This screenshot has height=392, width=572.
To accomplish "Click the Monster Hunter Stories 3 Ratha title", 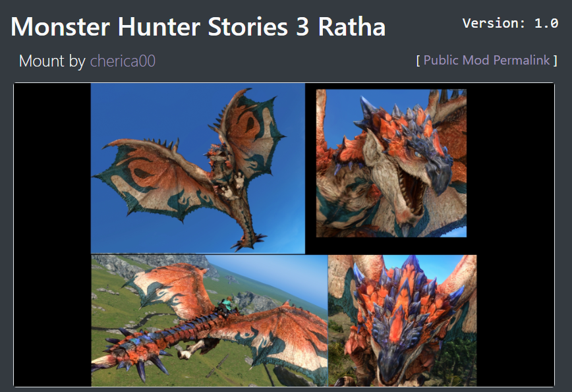I will pyautogui.click(x=198, y=26).
